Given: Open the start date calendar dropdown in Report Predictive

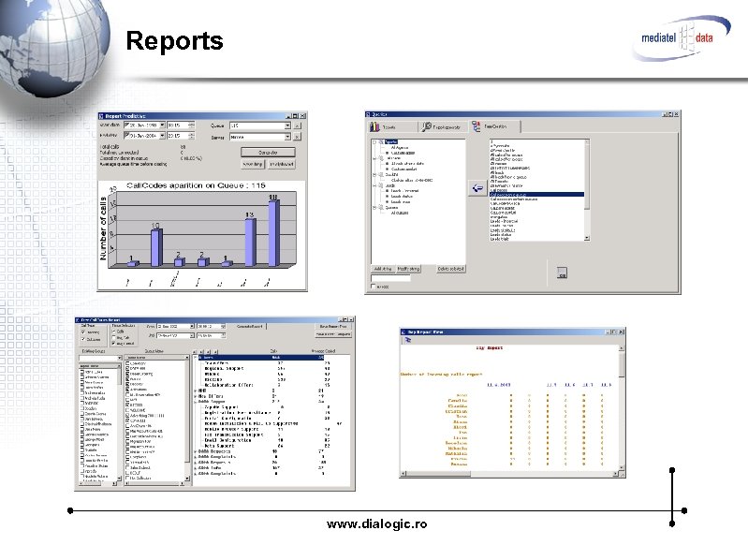Looking at the screenshot, I should (x=162, y=125).
